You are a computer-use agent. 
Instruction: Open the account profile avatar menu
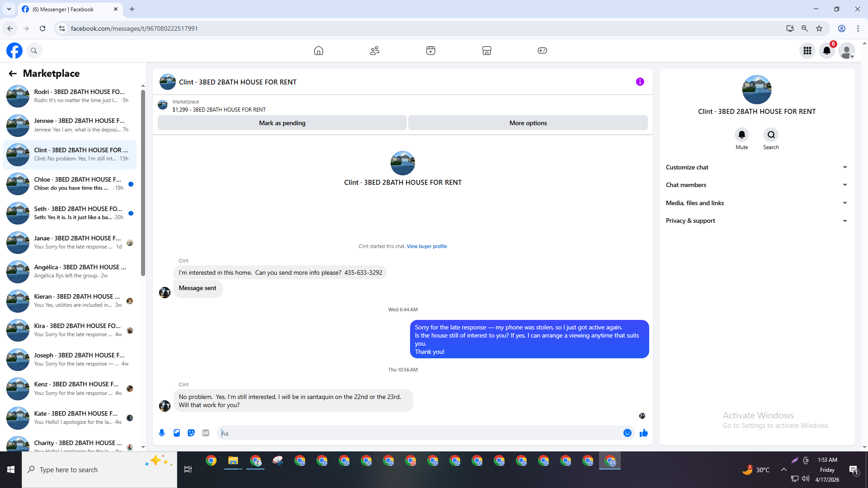(x=847, y=51)
